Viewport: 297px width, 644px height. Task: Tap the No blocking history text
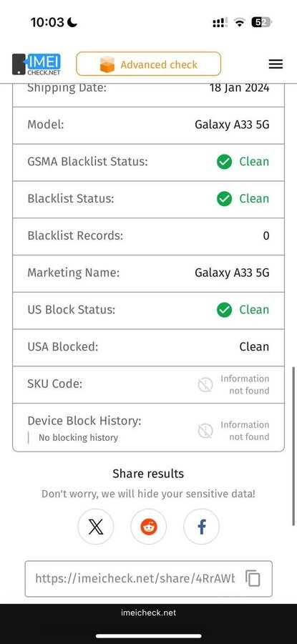click(78, 438)
